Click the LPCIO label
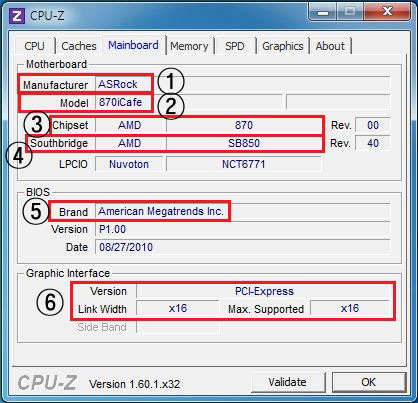 [x=73, y=164]
